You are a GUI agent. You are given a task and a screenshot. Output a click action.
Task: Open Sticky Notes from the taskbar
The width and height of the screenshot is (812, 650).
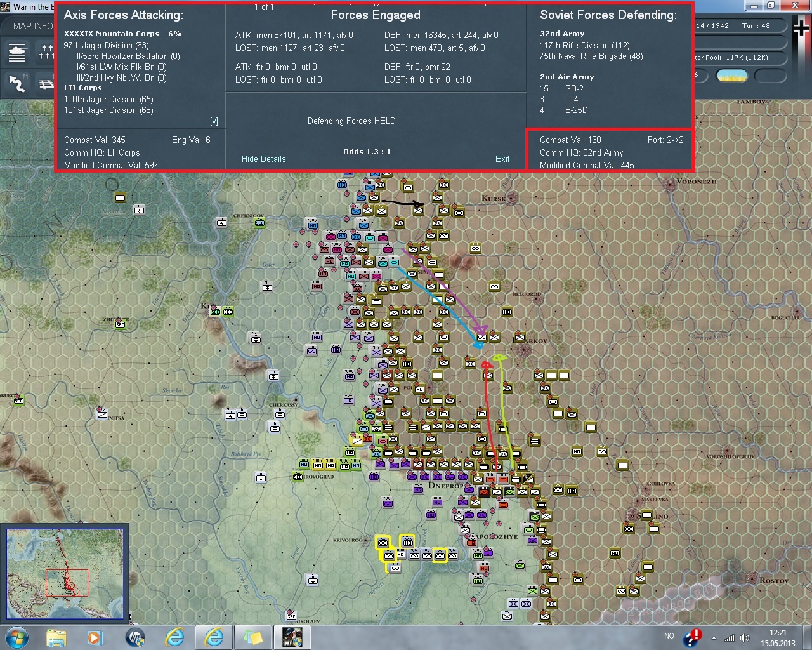click(252, 637)
